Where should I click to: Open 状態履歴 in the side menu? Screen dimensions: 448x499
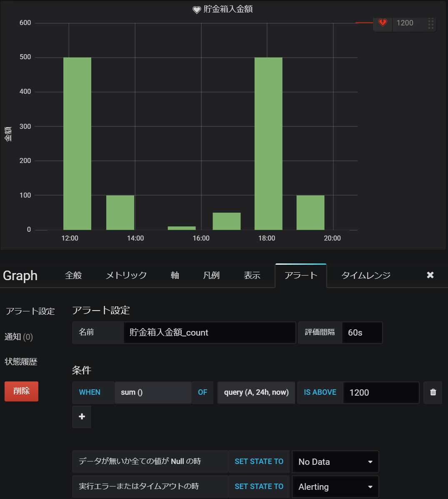click(x=21, y=361)
